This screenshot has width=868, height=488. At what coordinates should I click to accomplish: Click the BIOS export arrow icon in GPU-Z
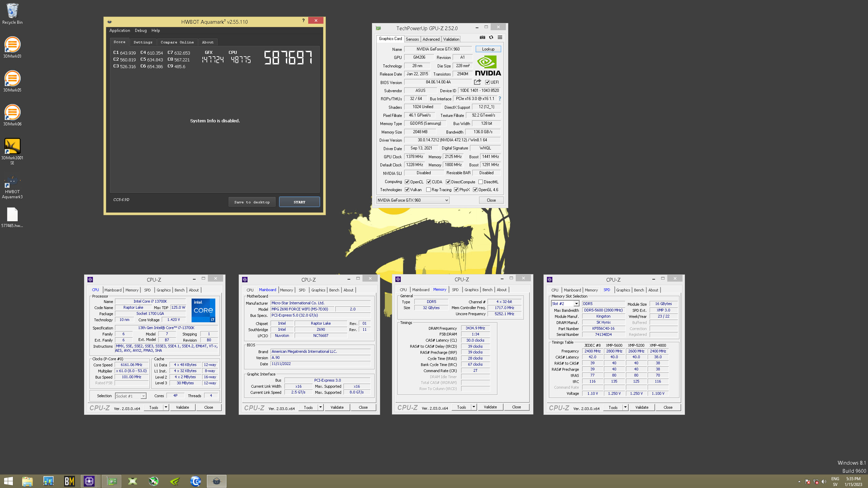click(477, 82)
